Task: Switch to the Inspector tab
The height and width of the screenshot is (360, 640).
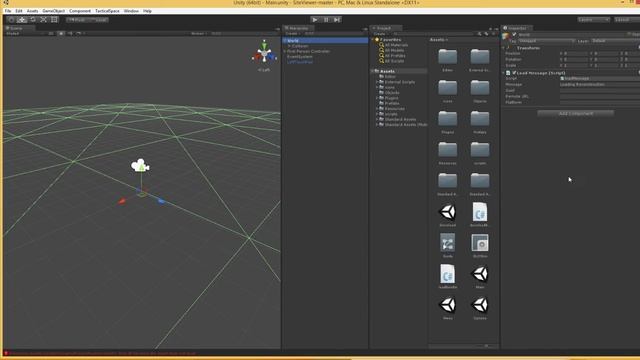Action: coord(517,28)
